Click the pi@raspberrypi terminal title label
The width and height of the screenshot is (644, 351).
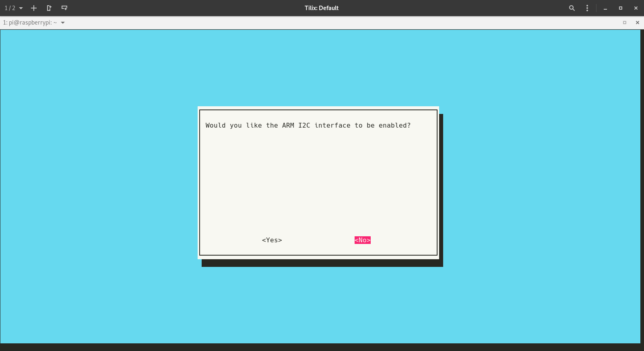(30, 23)
